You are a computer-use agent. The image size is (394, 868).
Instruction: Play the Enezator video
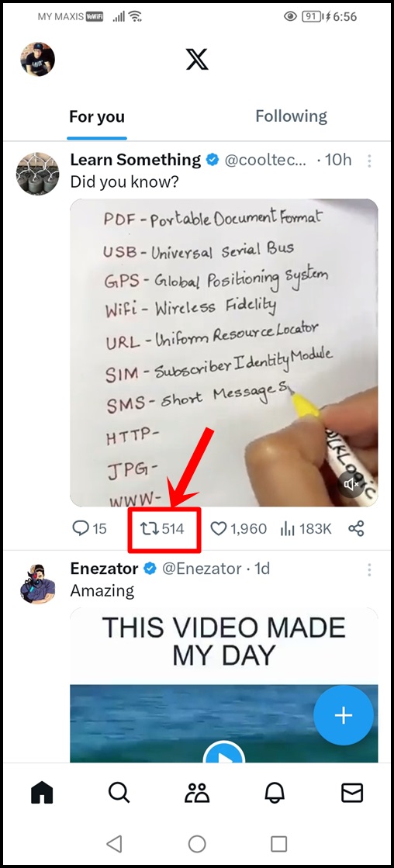click(x=224, y=754)
